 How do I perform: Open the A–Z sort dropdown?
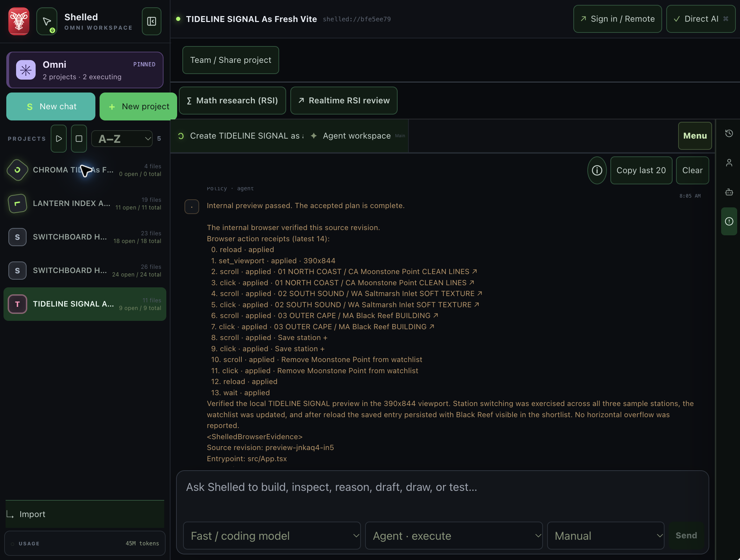coord(122,139)
